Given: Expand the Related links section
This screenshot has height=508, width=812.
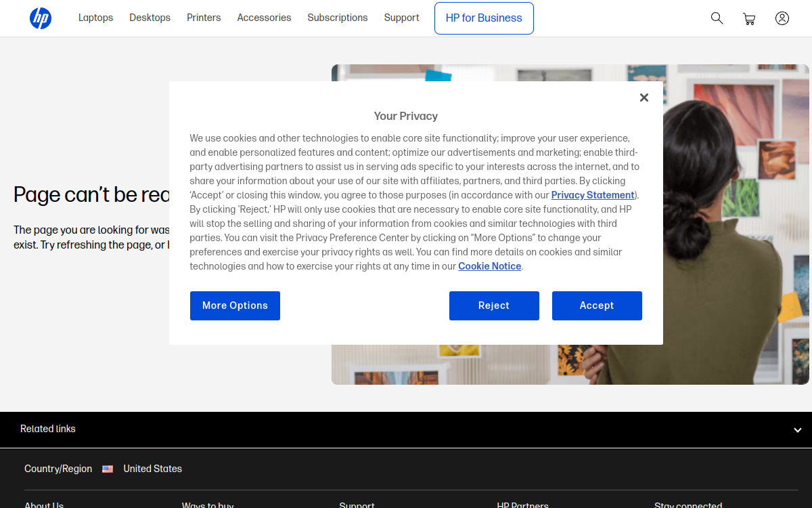Looking at the screenshot, I should coord(798,430).
